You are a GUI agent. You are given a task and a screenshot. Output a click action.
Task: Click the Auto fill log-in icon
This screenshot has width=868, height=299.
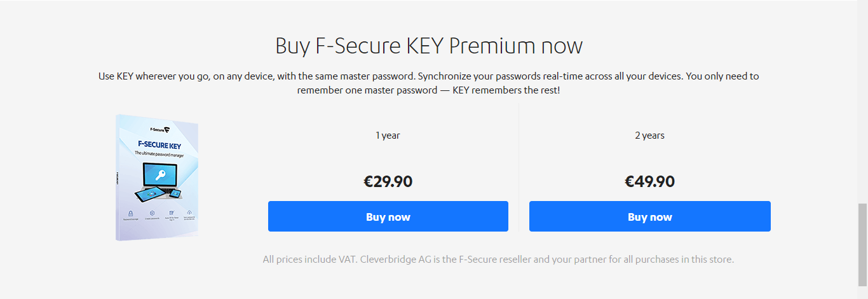pyautogui.click(x=172, y=212)
